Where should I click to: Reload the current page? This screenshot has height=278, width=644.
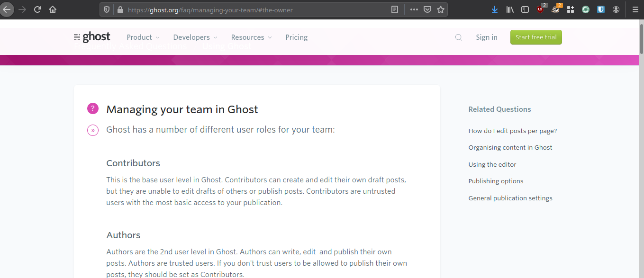point(37,9)
